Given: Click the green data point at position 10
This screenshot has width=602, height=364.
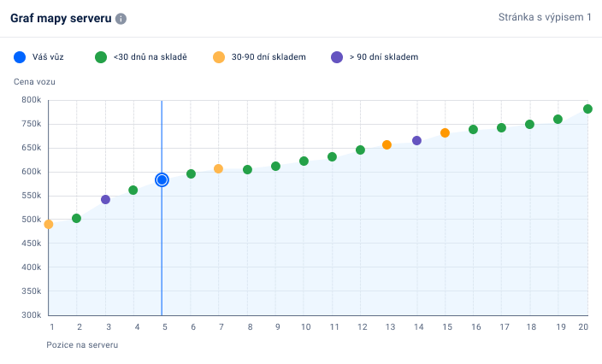Looking at the screenshot, I should [304, 161].
